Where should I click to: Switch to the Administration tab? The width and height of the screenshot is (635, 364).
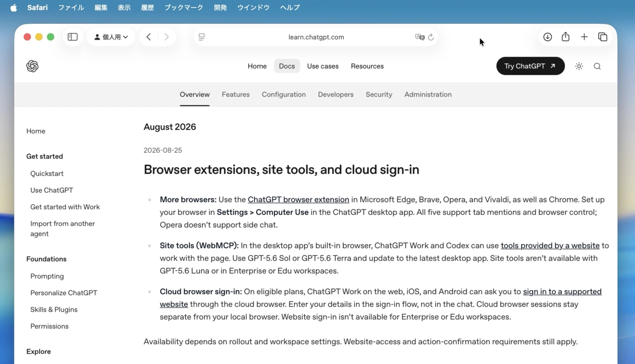[428, 94]
